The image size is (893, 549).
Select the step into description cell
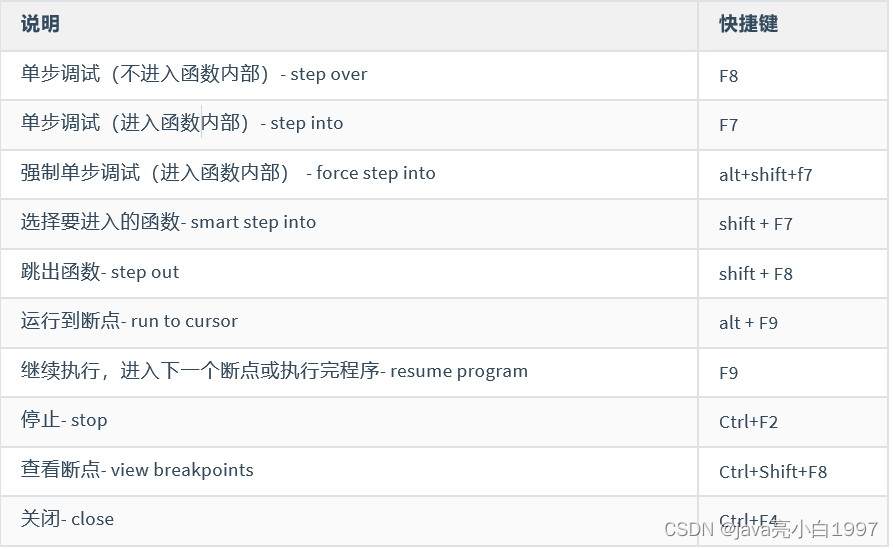[x=182, y=123]
